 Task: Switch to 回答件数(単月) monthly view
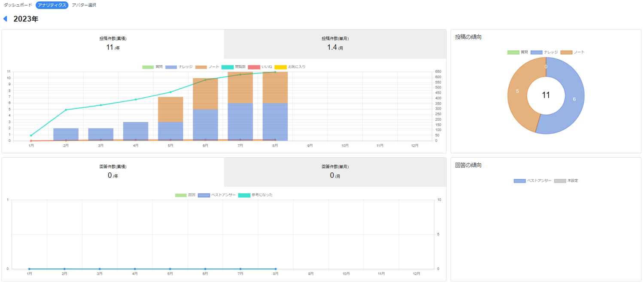[x=335, y=172]
